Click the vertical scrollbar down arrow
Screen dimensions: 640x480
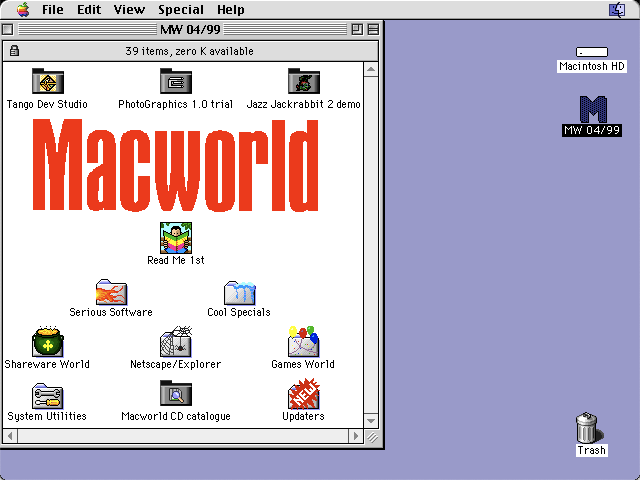click(371, 421)
